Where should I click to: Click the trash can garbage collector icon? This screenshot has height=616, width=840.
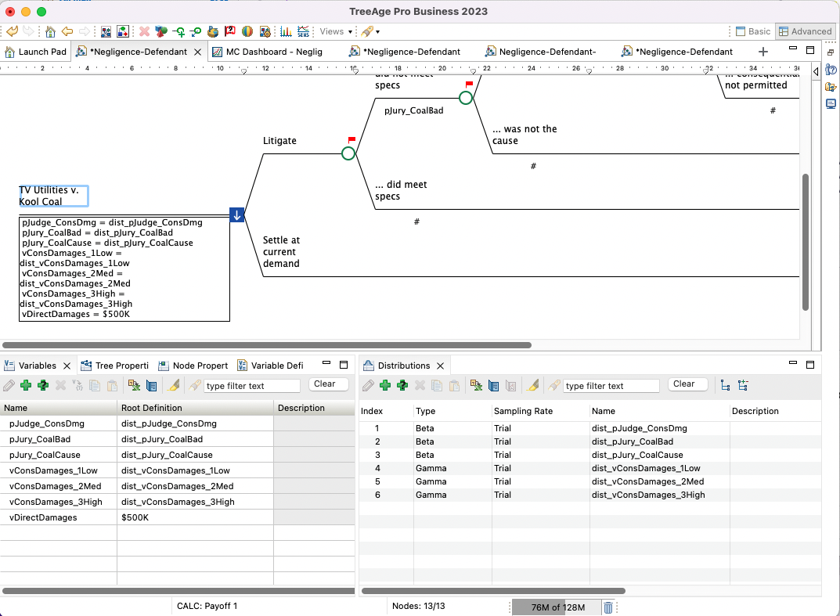click(608, 607)
